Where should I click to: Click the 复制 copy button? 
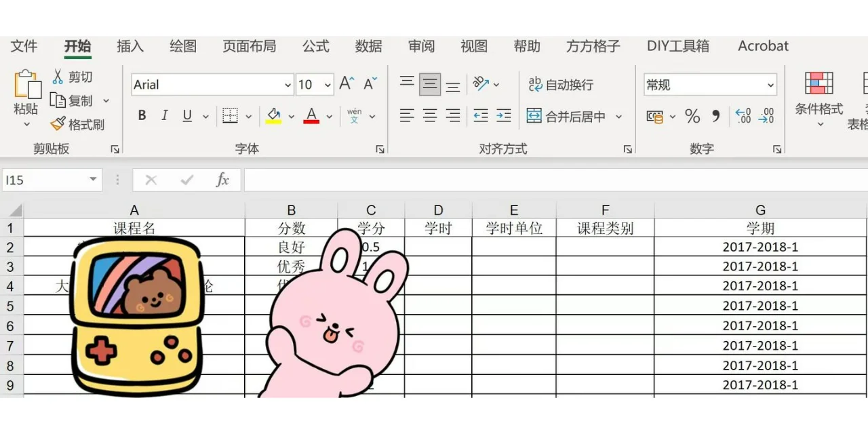point(73,100)
